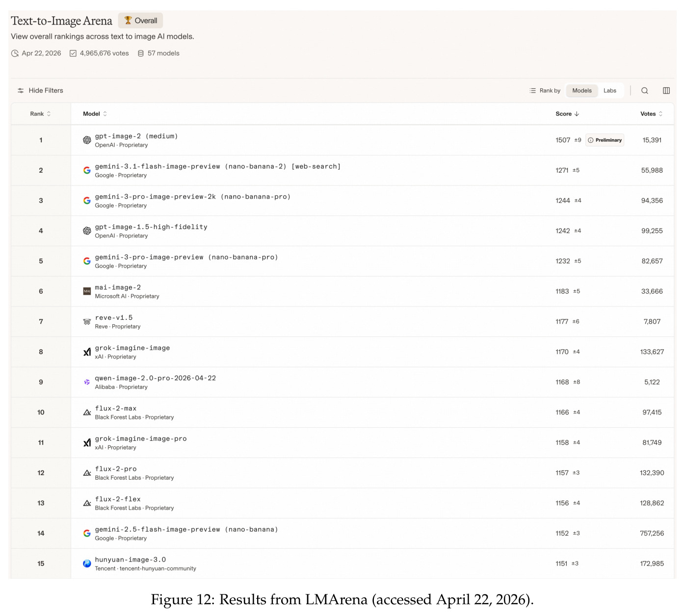
Task: Click the search magnifier icon
Action: coord(645,91)
